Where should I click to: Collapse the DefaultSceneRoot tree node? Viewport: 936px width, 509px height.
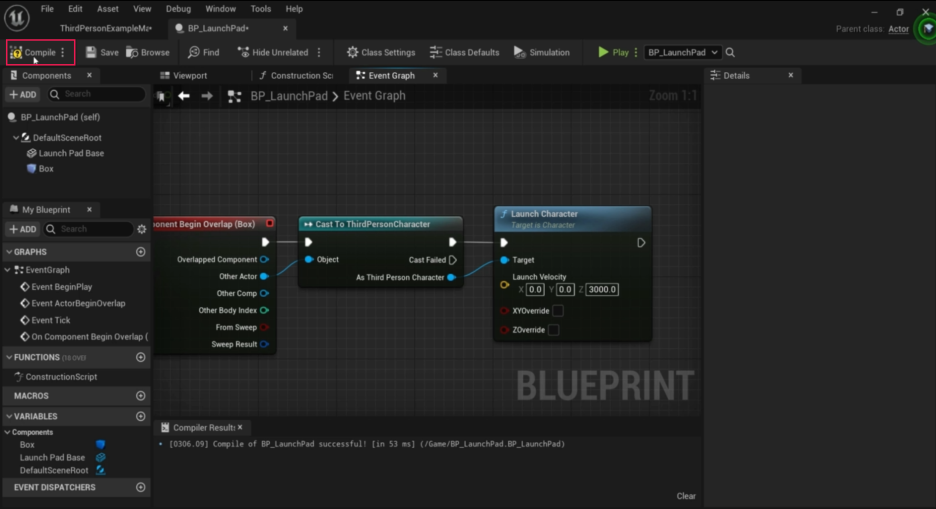16,137
